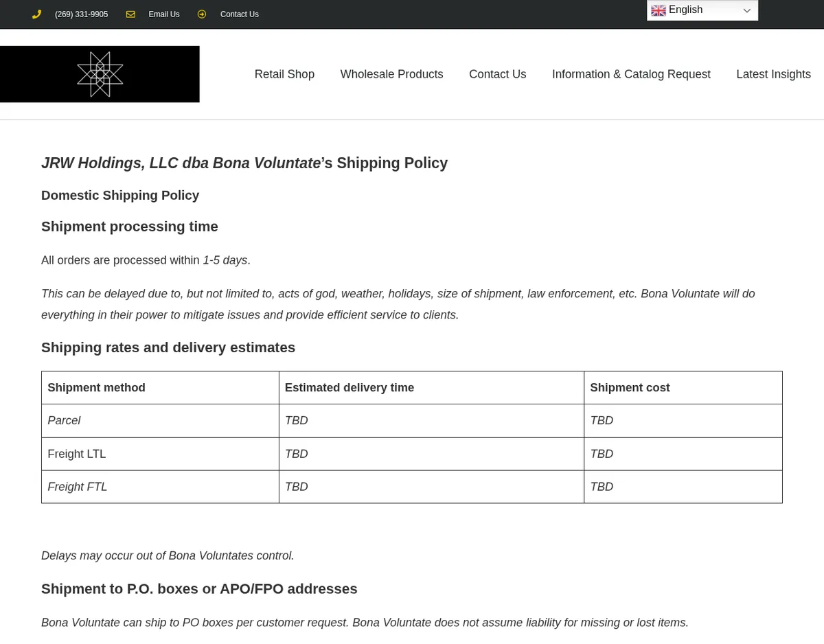Open the Wholesale Products menu item
The image size is (824, 644).
[391, 74]
